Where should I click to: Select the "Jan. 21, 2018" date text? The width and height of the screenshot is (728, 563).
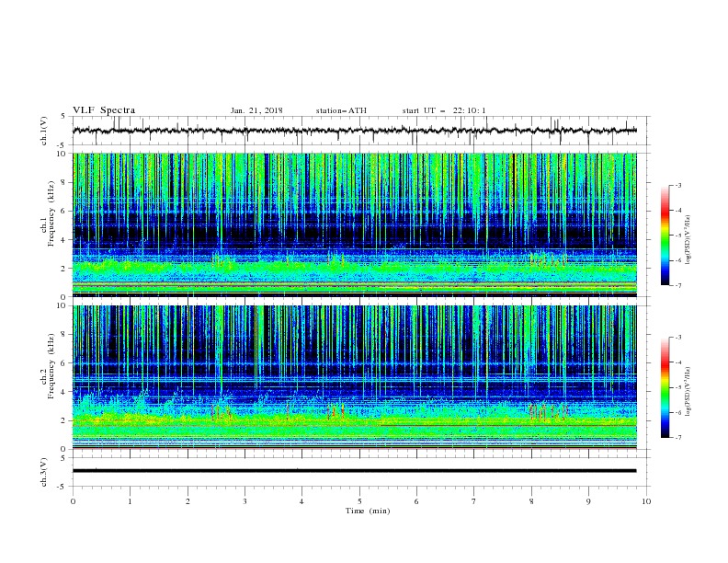256,110
